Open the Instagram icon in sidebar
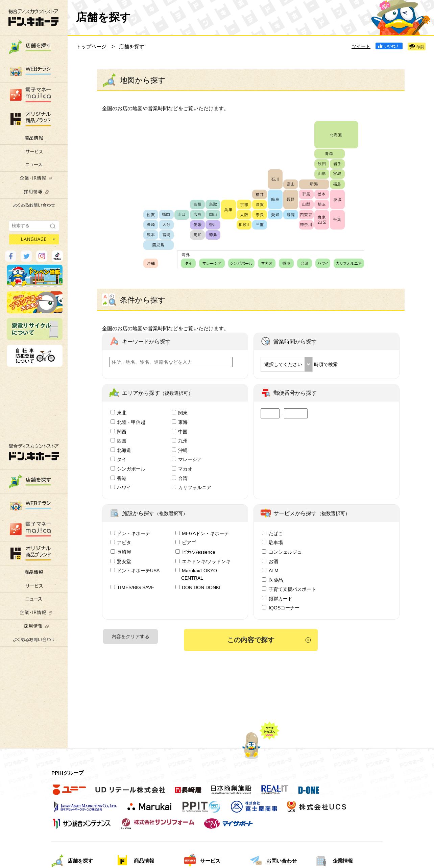Screen dimensions: 434x868 coord(42,256)
